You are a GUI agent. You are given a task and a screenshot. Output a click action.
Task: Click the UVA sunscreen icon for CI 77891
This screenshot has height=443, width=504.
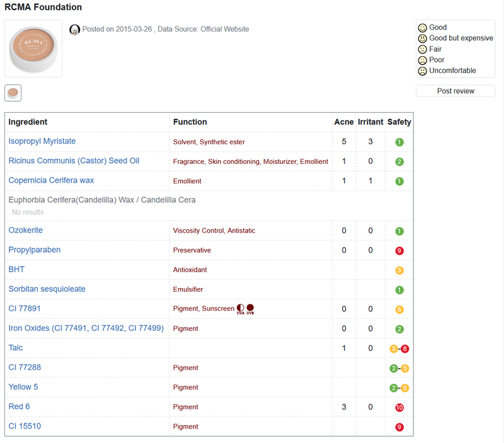point(241,309)
